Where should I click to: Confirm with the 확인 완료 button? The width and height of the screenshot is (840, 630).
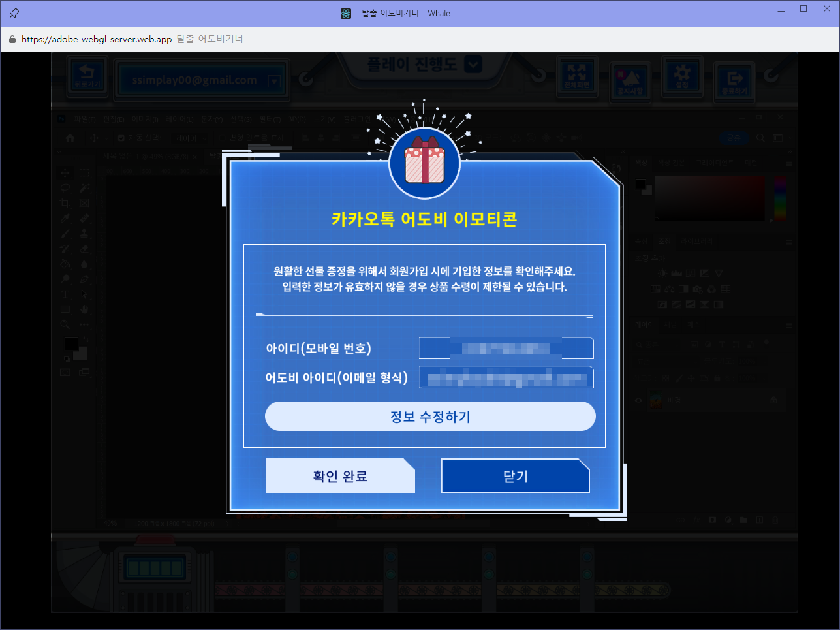click(340, 476)
